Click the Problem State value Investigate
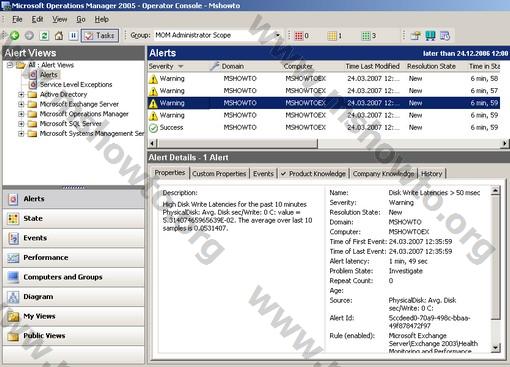Image resolution: width=510 pixels, height=367 pixels. click(405, 271)
